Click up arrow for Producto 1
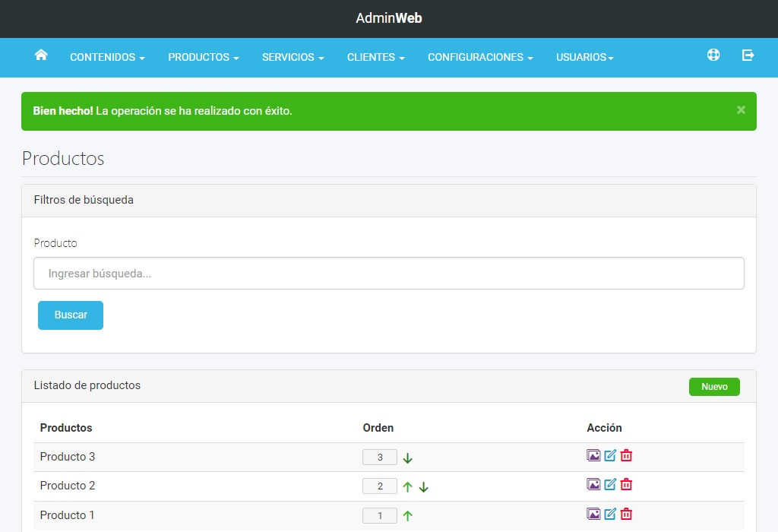The height and width of the screenshot is (532, 778). (407, 515)
